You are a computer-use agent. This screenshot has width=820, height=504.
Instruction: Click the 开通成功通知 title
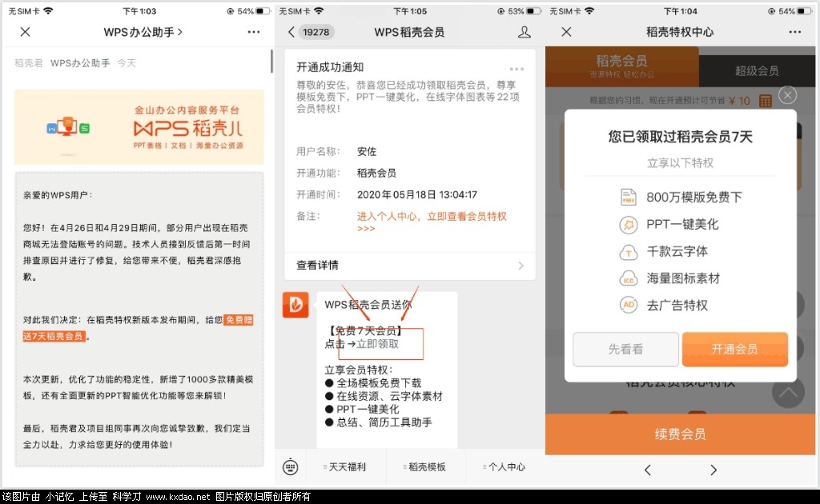tap(330, 67)
